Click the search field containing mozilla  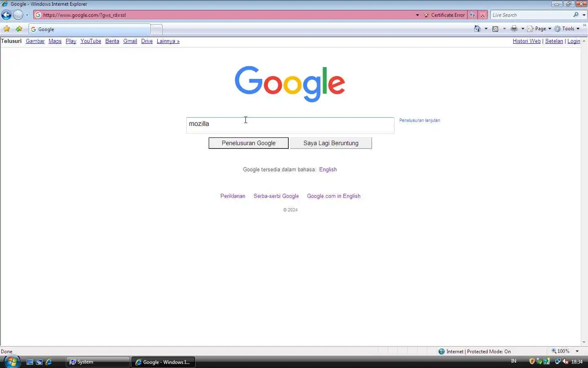point(290,125)
